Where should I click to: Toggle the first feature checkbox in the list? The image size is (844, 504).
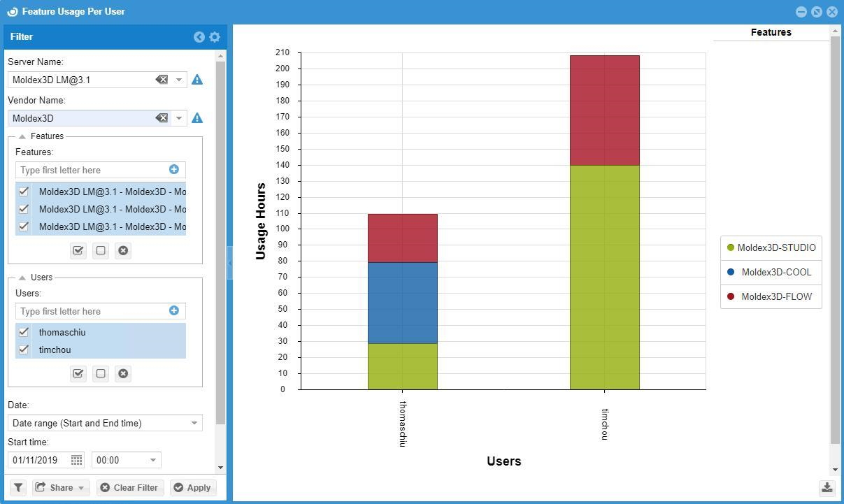[24, 192]
